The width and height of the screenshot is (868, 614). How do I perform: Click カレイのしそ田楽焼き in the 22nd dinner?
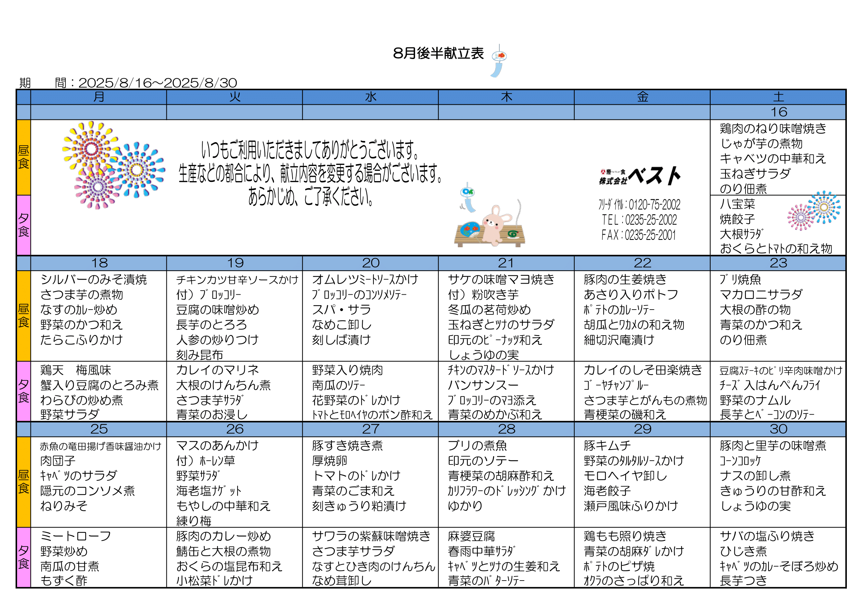(643, 370)
